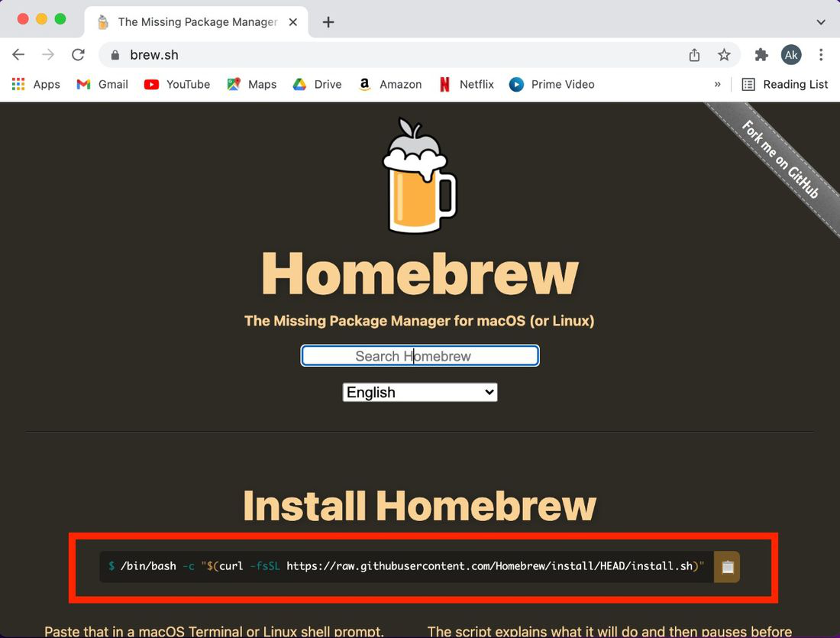Open the Apps bookmark
Screen dimensions: 840x638
(x=36, y=84)
